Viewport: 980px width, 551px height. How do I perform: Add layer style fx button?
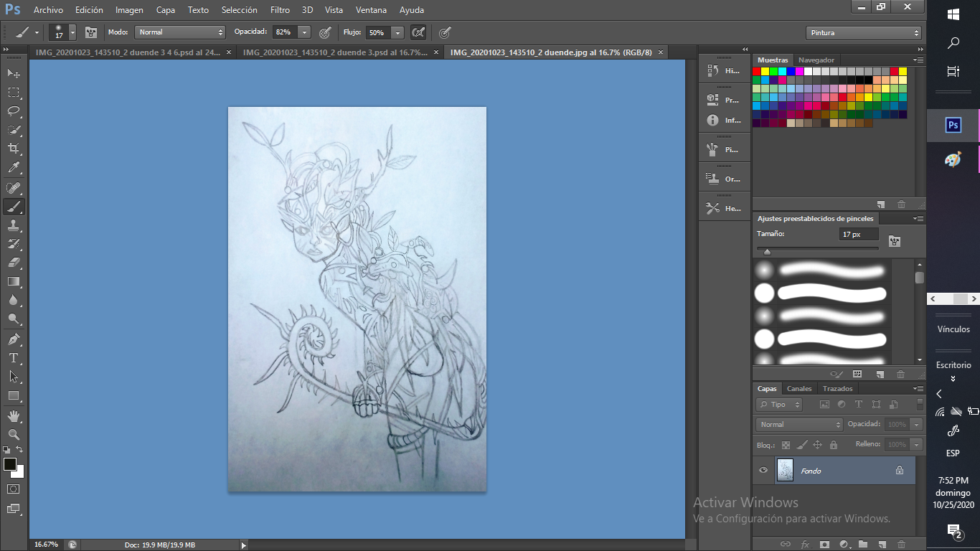[x=805, y=544]
